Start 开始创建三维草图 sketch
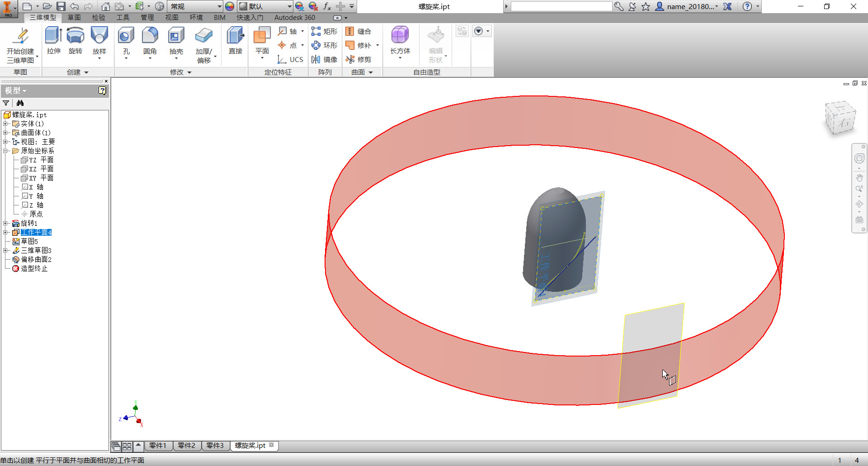This screenshot has height=466, width=868. pyautogui.click(x=20, y=44)
